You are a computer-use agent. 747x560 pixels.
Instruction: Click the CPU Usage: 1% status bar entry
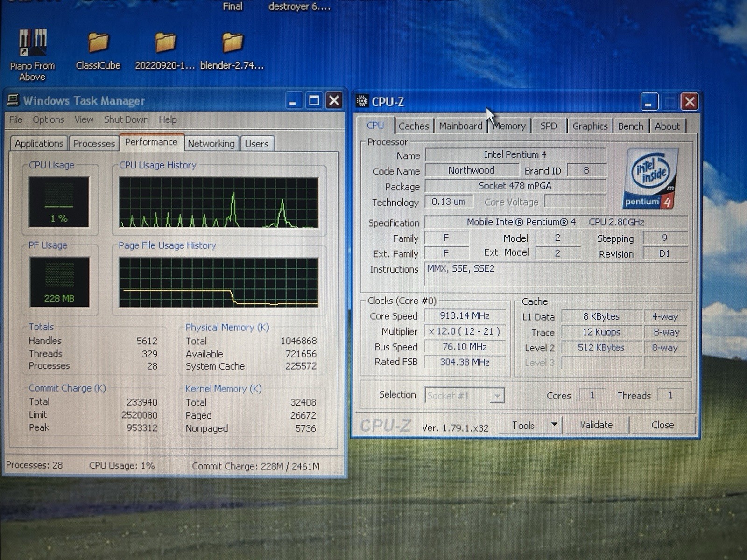coord(122,466)
